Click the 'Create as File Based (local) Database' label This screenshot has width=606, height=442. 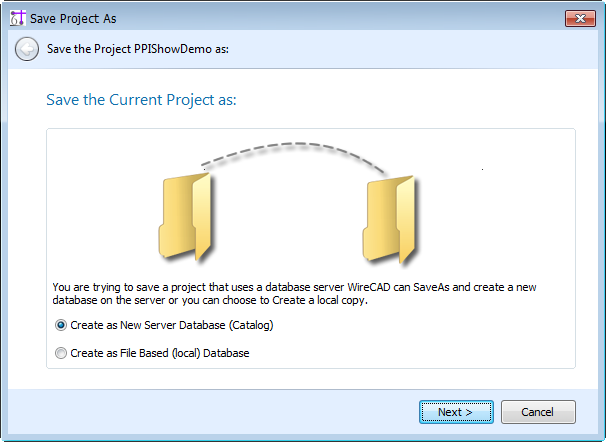[160, 353]
